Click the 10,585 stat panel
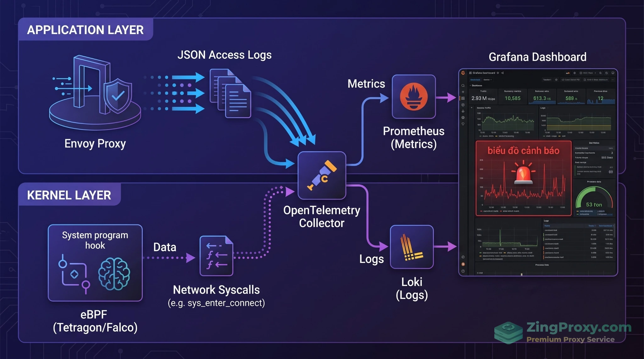Image resolution: width=644 pixels, height=359 pixels. (x=513, y=97)
